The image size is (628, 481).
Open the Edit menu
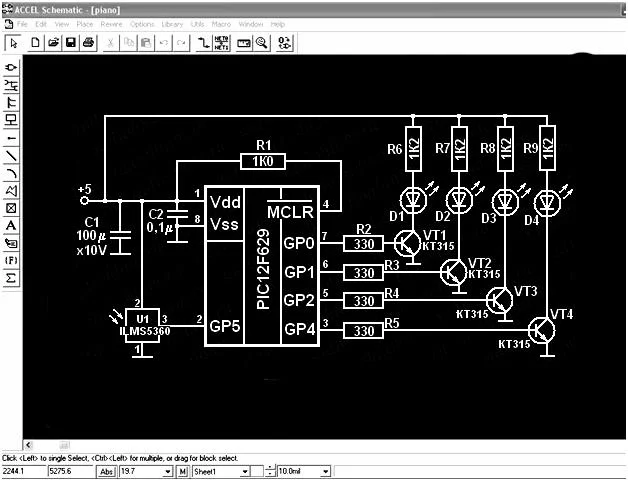click(x=41, y=24)
